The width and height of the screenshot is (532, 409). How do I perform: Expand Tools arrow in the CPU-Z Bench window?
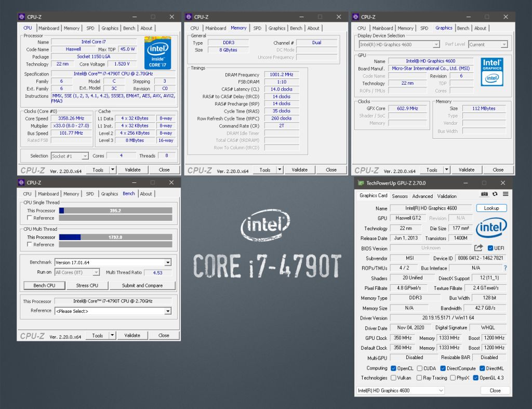tap(112, 335)
